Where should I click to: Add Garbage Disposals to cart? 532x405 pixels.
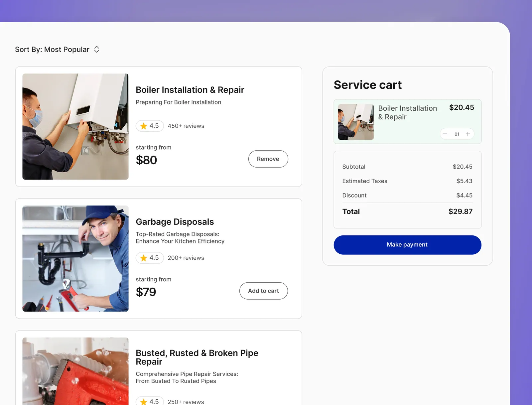point(263,291)
